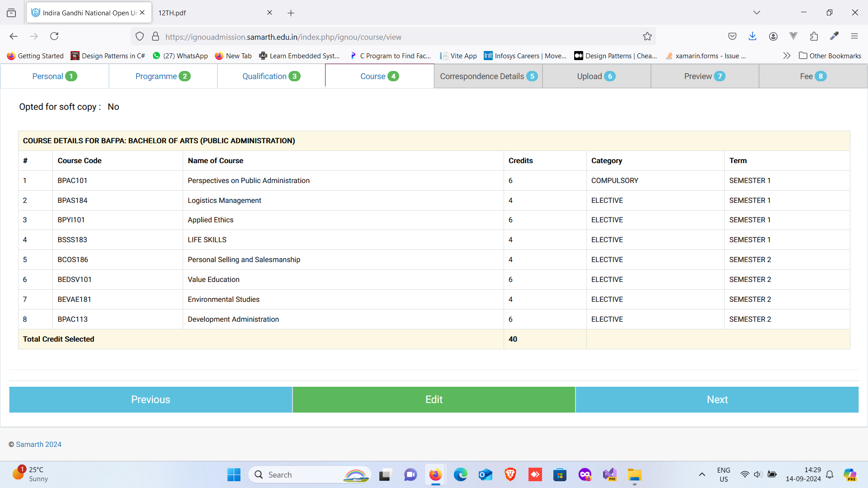Select the Applied Ethics course name
868x488 pixels.
coord(211,220)
